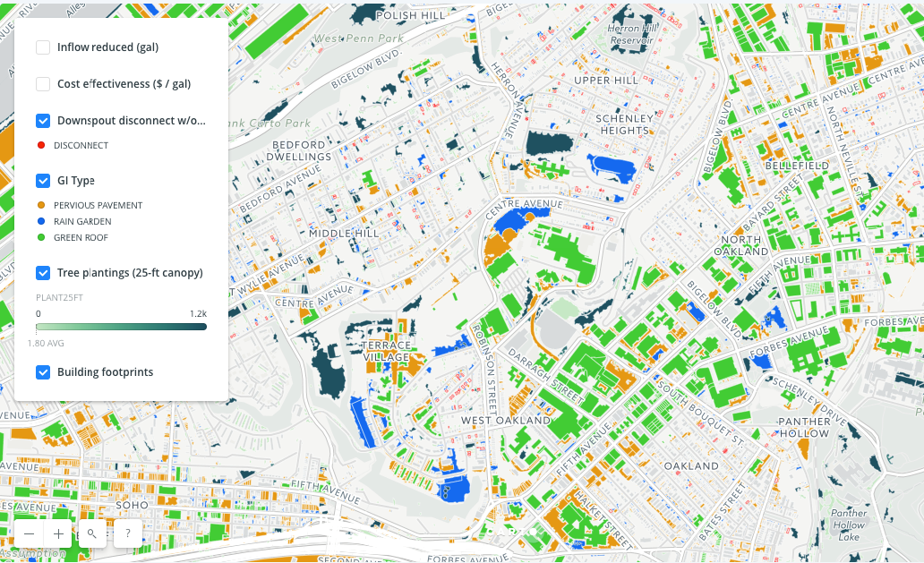The height and width of the screenshot is (563, 924).
Task: Click the BELLEFIELD neighborhood label
Action: 797,166
